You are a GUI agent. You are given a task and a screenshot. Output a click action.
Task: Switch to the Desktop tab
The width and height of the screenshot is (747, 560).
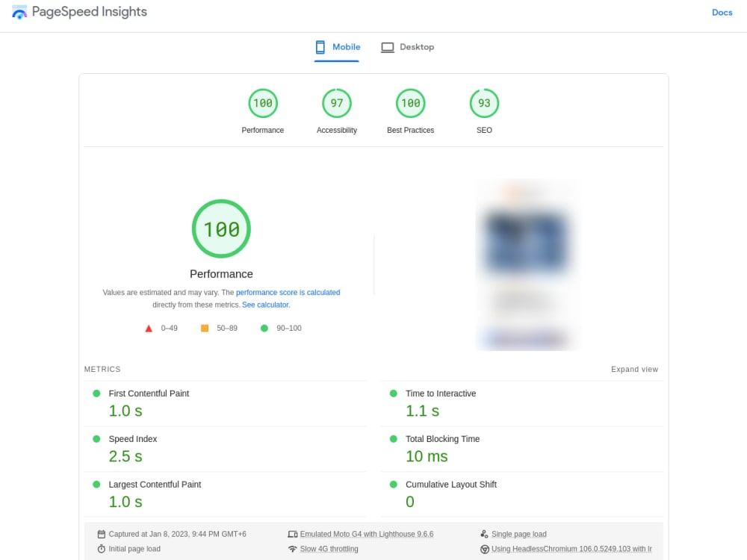(408, 46)
